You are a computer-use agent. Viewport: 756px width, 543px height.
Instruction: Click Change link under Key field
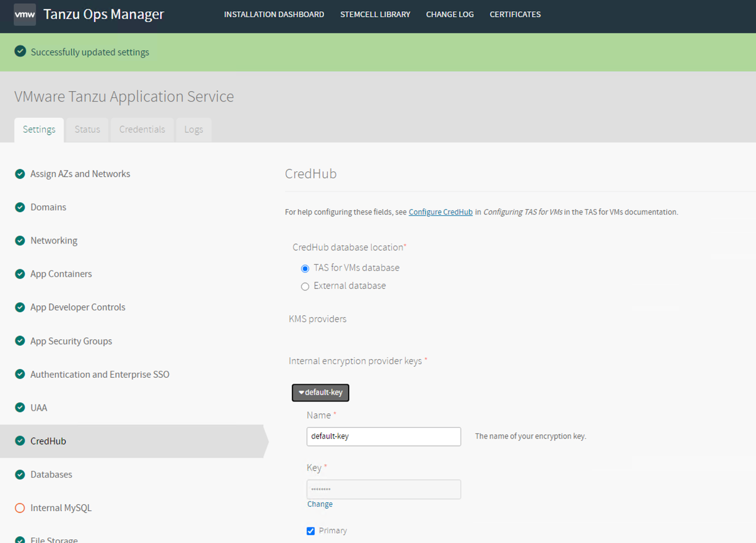pyautogui.click(x=320, y=504)
